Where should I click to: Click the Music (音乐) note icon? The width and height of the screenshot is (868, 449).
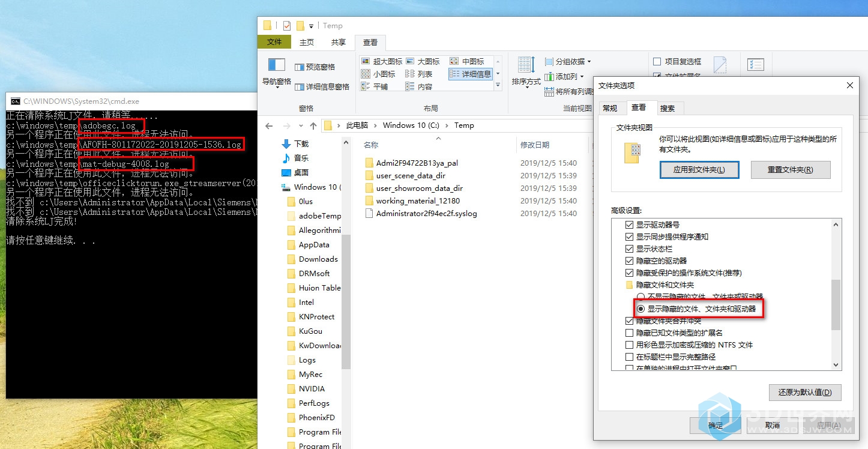tap(286, 158)
